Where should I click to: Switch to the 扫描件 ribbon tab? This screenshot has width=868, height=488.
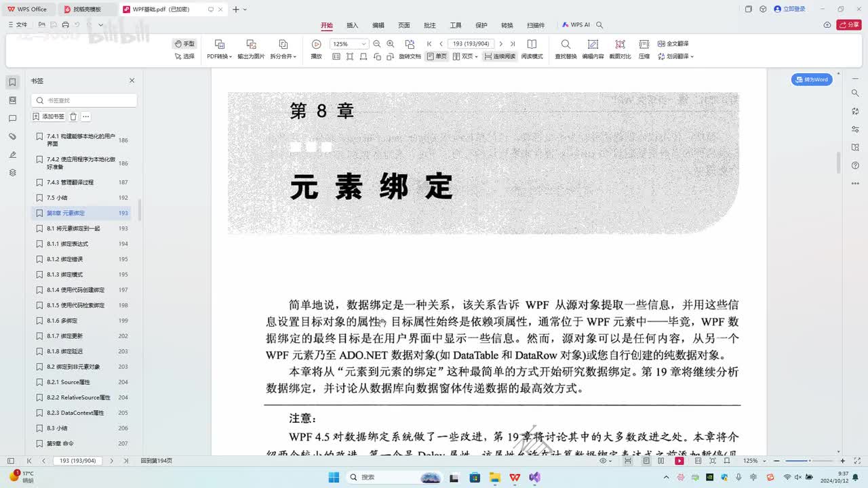click(x=536, y=25)
